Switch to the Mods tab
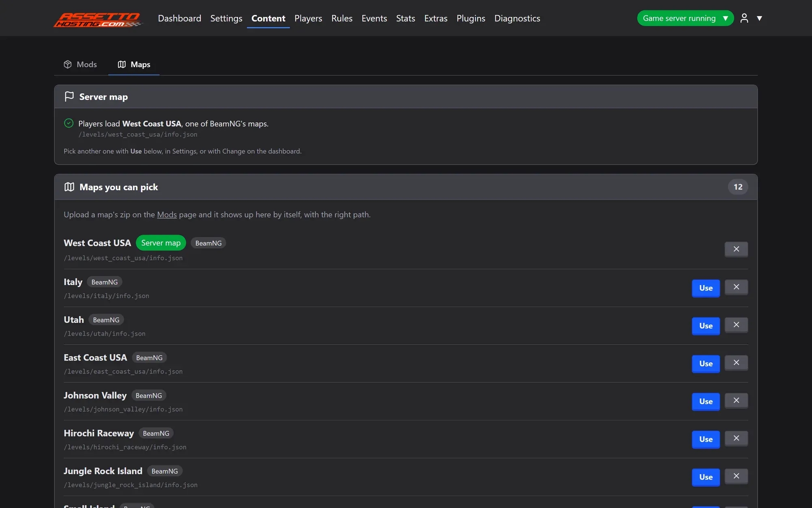812x508 pixels. tap(80, 64)
